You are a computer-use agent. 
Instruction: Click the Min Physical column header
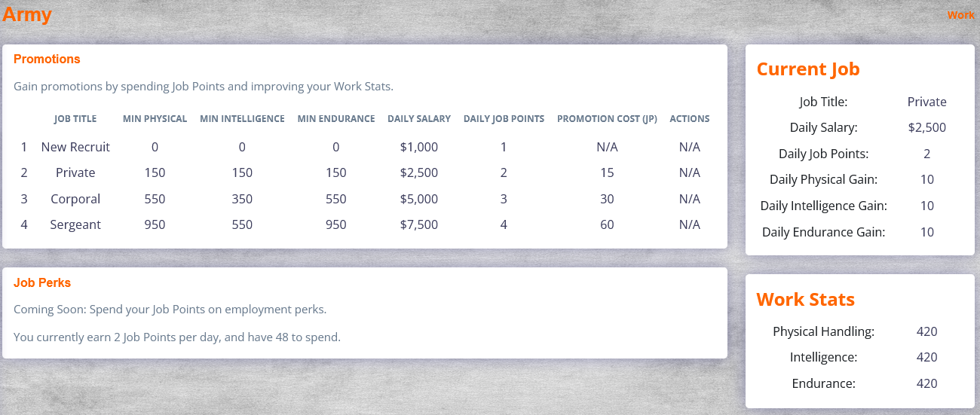(155, 119)
